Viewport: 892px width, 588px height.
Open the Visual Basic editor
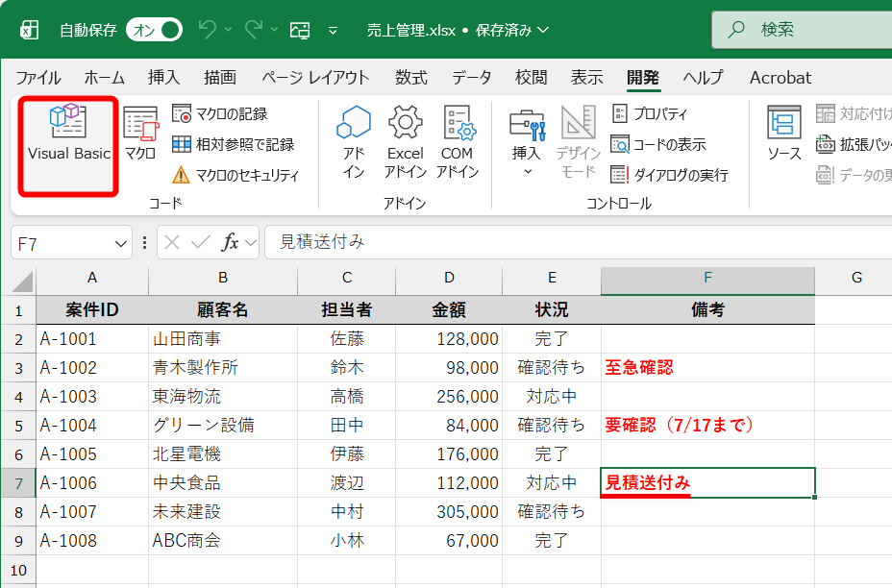pos(68,146)
